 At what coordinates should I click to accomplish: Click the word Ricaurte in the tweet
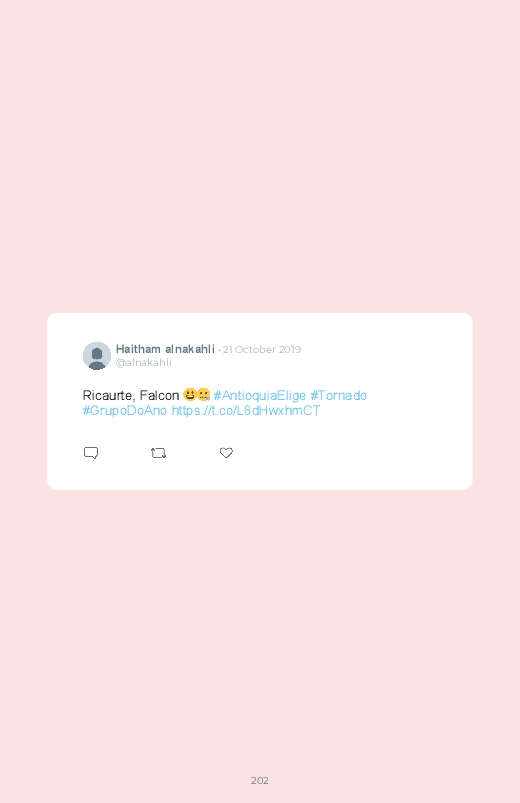tap(108, 395)
